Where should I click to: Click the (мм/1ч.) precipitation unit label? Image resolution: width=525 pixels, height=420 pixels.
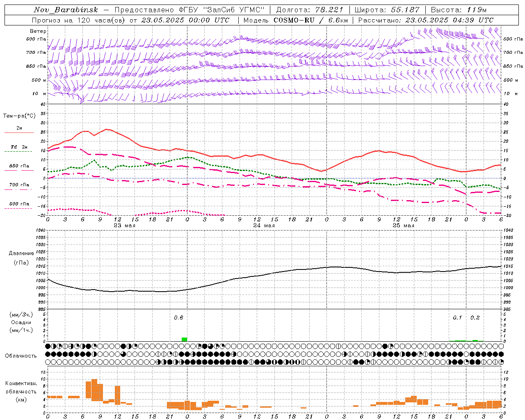pos(21,330)
